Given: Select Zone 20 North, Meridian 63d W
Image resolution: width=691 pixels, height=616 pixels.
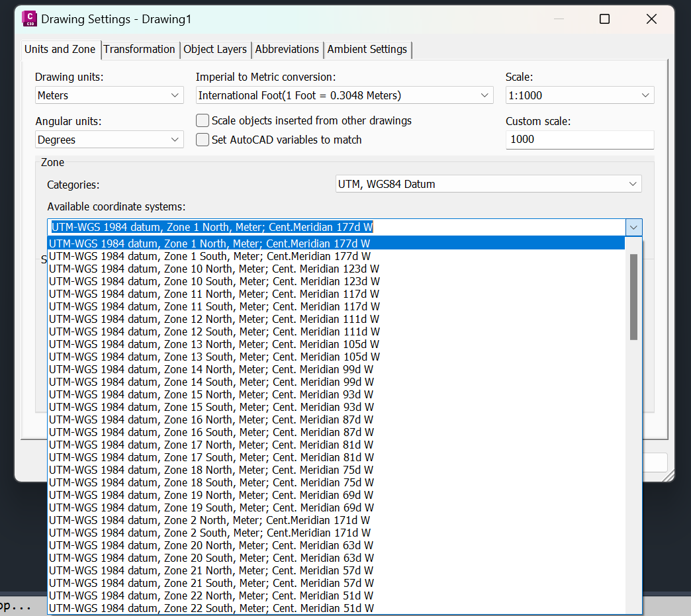Looking at the screenshot, I should click(336, 545).
